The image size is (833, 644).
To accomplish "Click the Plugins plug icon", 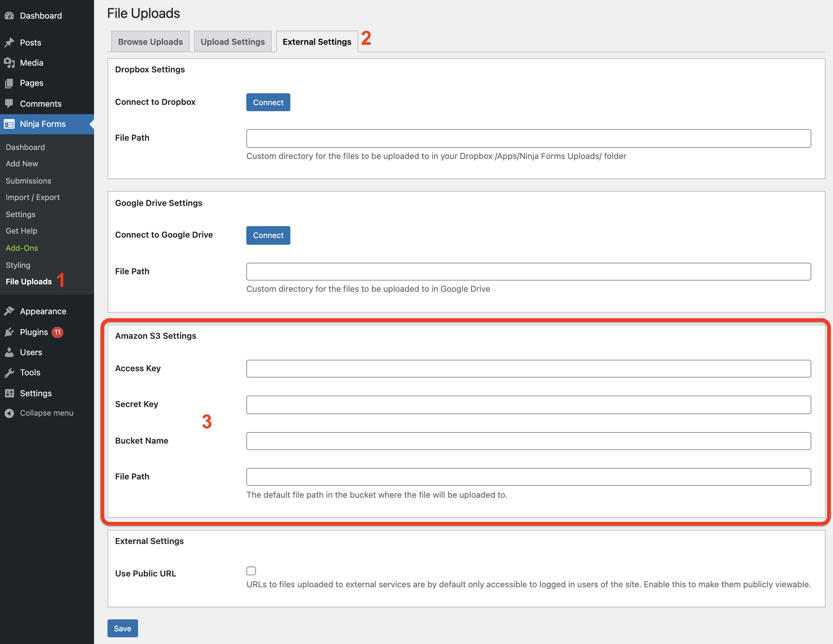I will point(10,332).
